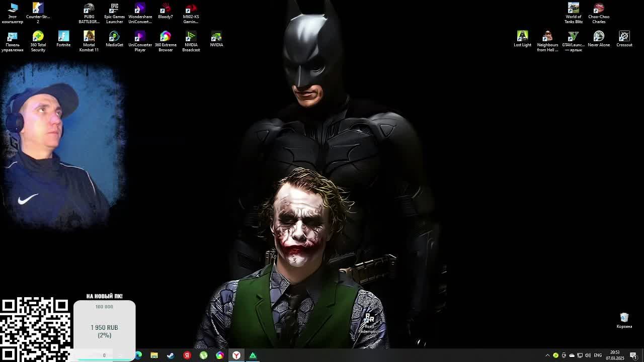
Task: Select the MediaGet desktop icon
Action: (x=114, y=39)
